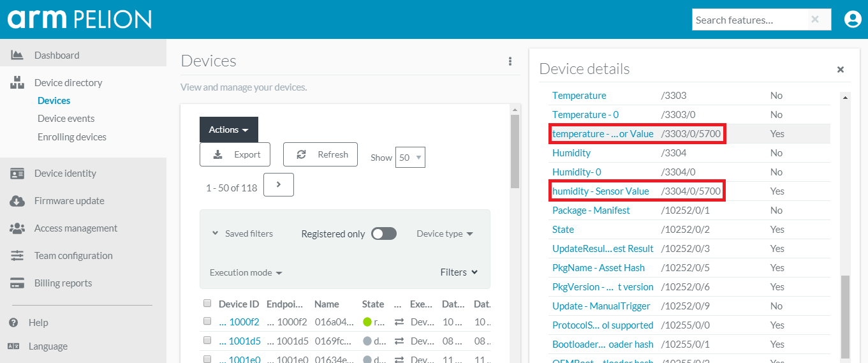
Task: Click the Firmware update cloud icon
Action: click(x=17, y=201)
